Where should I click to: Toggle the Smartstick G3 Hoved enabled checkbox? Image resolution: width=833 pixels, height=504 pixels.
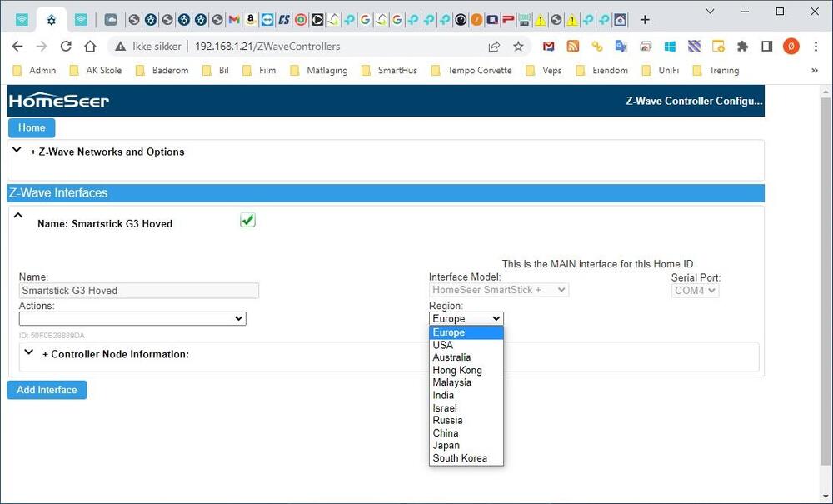tap(247, 220)
